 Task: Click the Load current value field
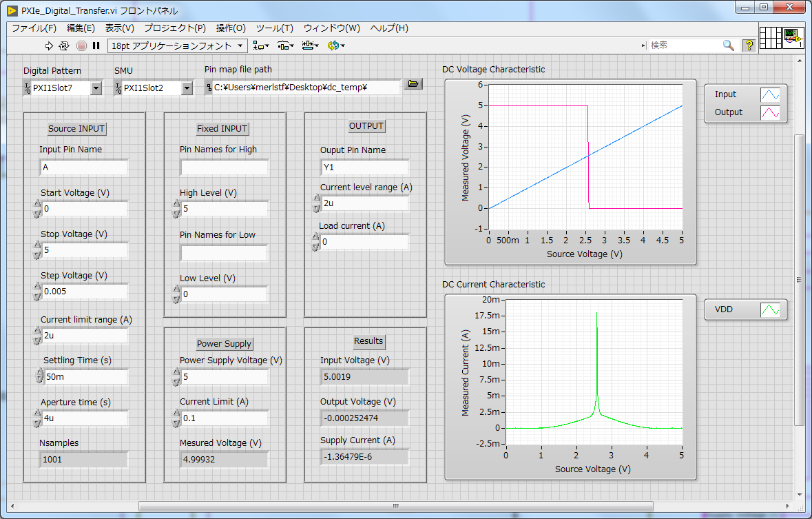364,242
